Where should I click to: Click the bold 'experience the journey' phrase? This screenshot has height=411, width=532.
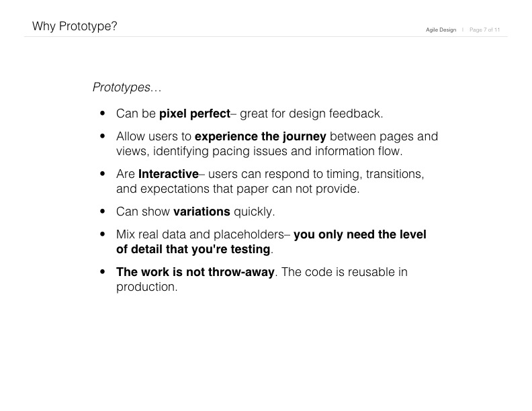(x=260, y=136)
